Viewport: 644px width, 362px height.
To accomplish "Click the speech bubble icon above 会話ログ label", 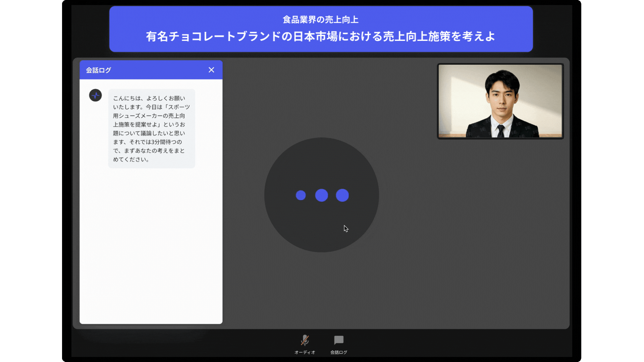I will point(338,340).
